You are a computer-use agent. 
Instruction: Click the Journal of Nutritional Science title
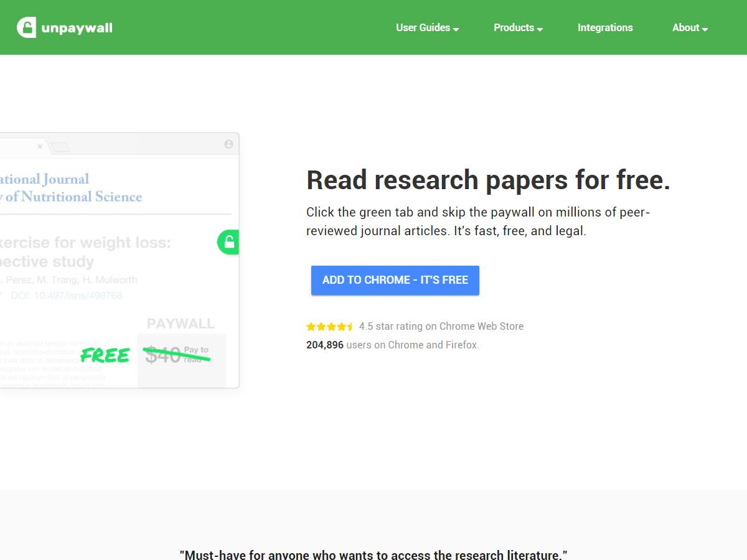coord(71,189)
